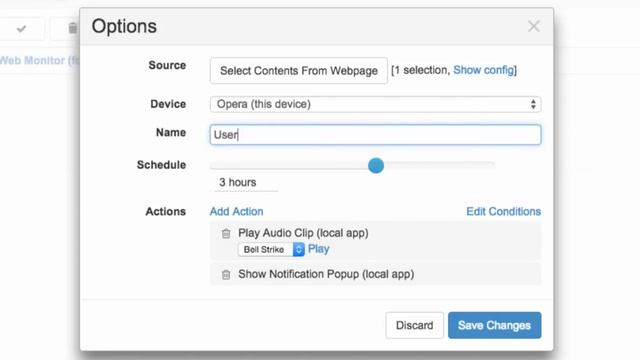Click Select Contents From Webpage button
This screenshot has width=640, height=360.
click(299, 71)
